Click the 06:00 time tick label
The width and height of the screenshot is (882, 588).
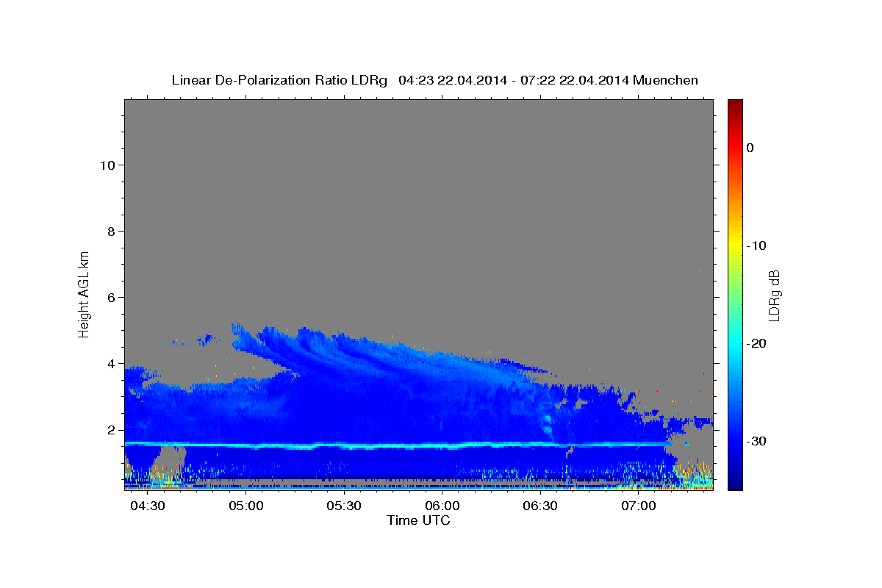[442, 507]
